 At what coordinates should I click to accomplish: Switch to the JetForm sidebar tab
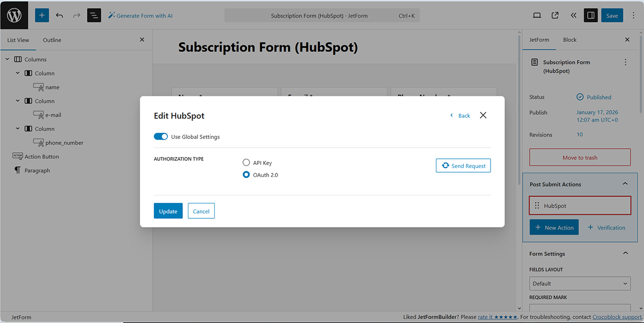pyautogui.click(x=539, y=40)
